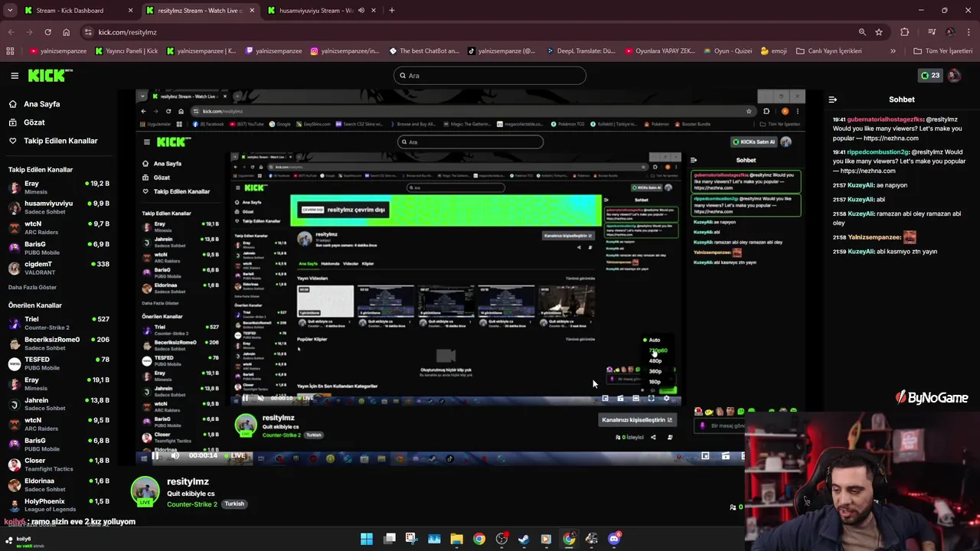Viewport: 980px width, 551px height.
Task: Open Jahrein channel in sidebar
Action: (x=59, y=404)
